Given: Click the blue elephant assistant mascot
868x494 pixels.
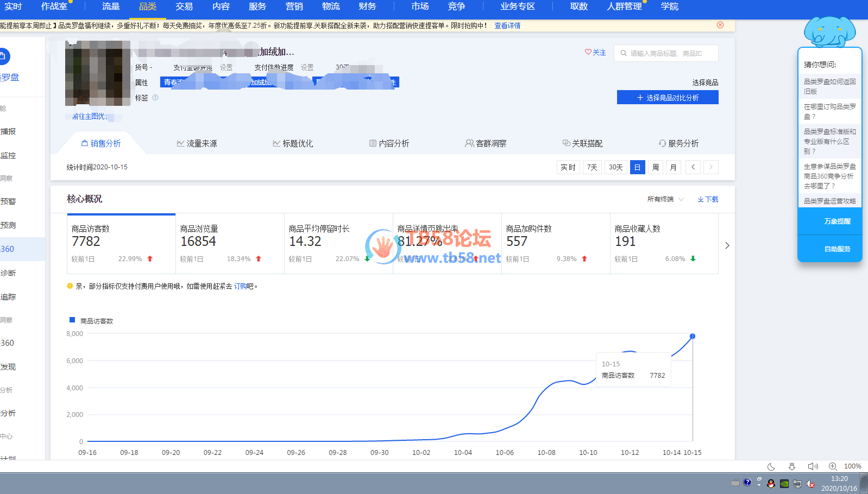Looking at the screenshot, I should pos(829,31).
